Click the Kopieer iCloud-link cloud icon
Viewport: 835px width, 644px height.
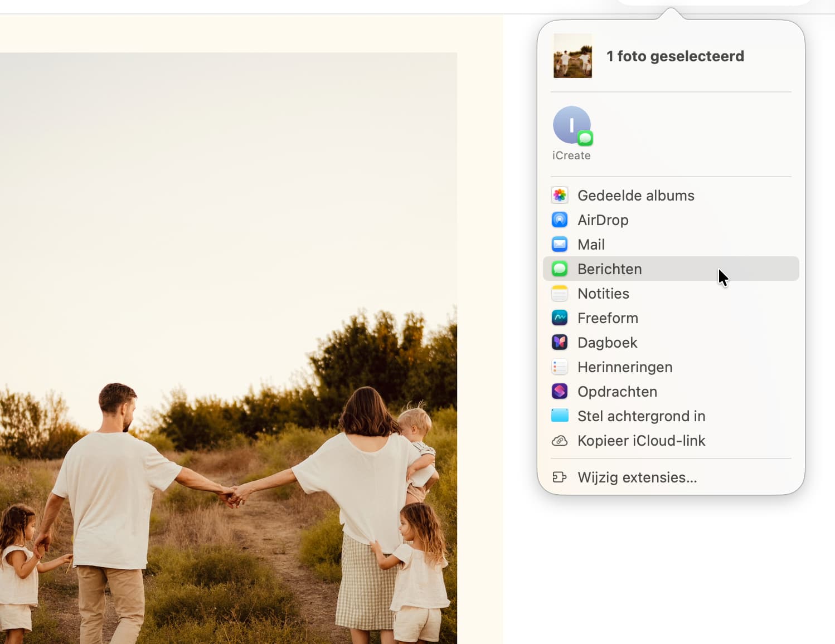(560, 441)
